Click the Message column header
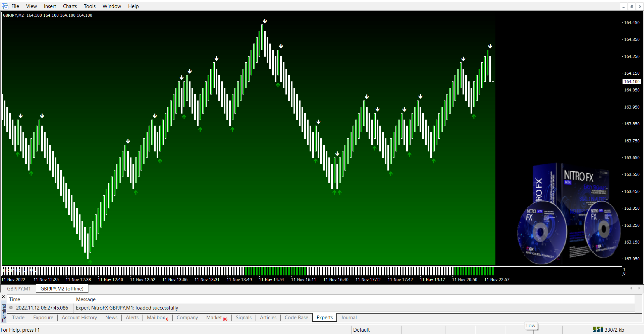644x334 pixels. click(x=86, y=299)
